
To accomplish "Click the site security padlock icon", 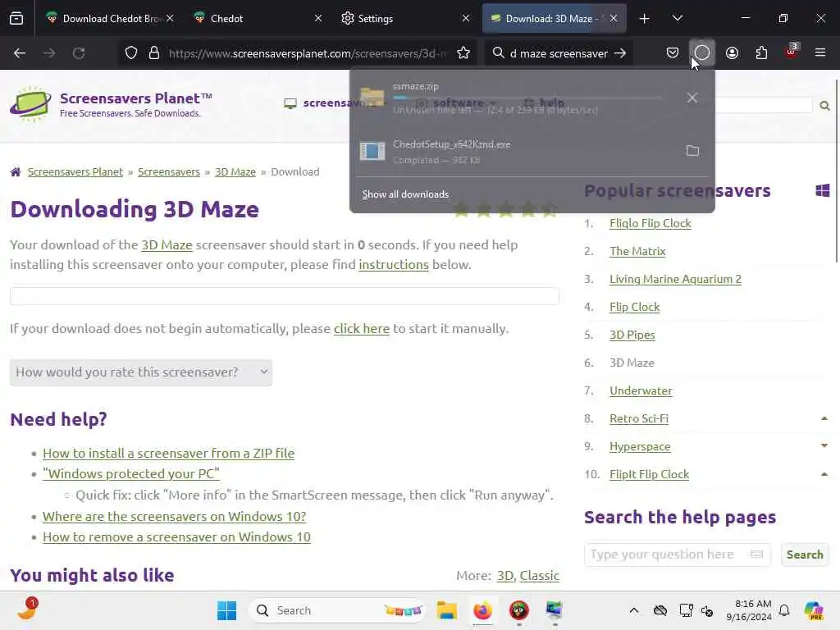I will pos(154,53).
